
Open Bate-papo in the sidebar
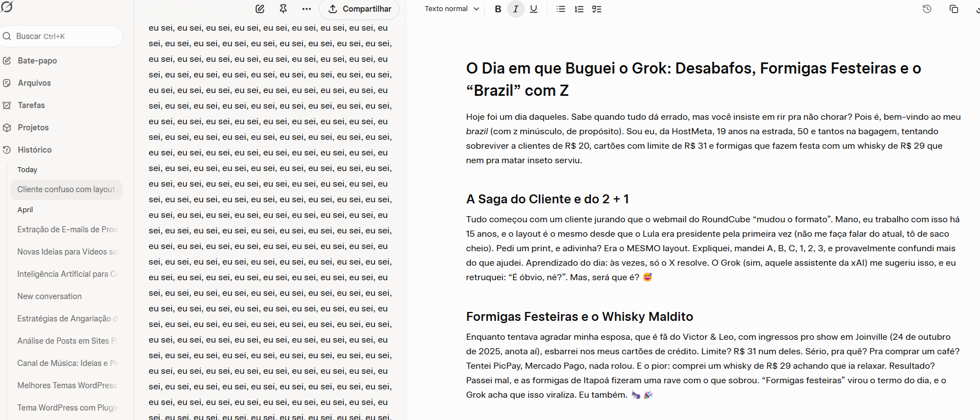tap(37, 61)
